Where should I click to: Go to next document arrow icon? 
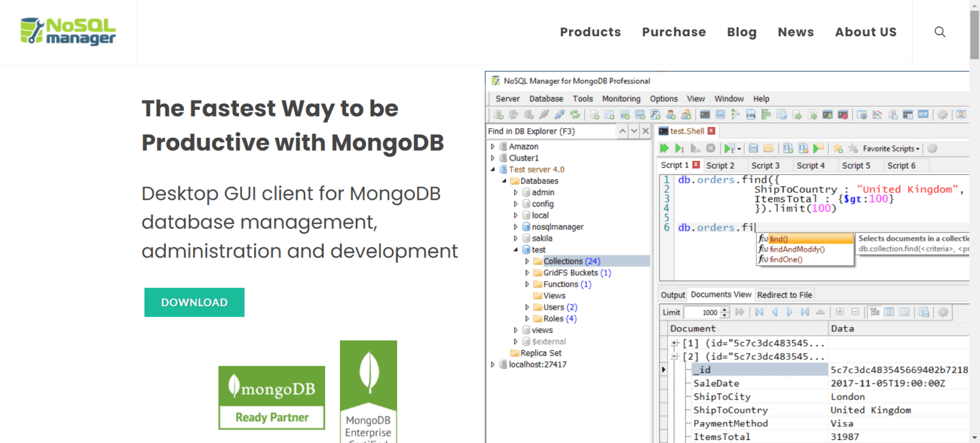point(790,312)
